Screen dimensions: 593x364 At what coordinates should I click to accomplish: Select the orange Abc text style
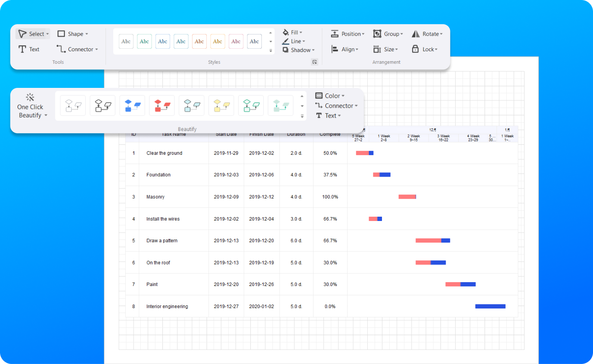199,41
